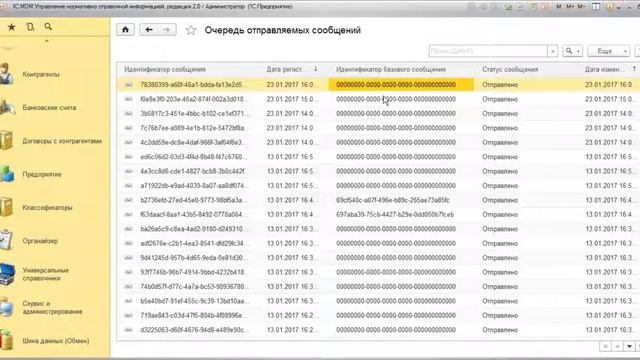Open the search field dropdown arrow
640x360 pixels.
[553, 51]
